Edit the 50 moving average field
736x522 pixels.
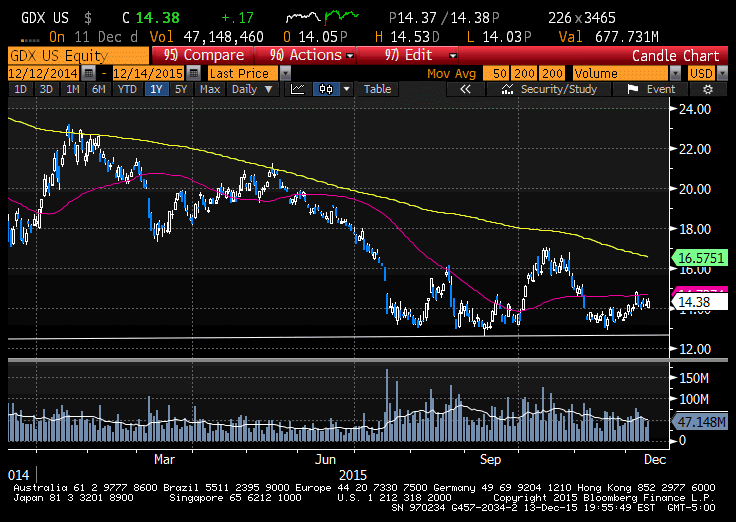pos(497,73)
